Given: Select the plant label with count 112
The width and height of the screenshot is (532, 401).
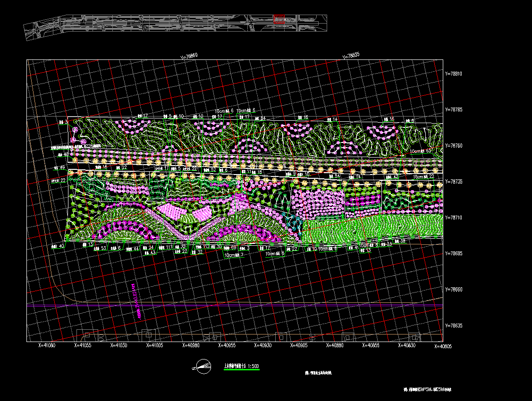Looking at the screenshot, I should tap(203, 247).
